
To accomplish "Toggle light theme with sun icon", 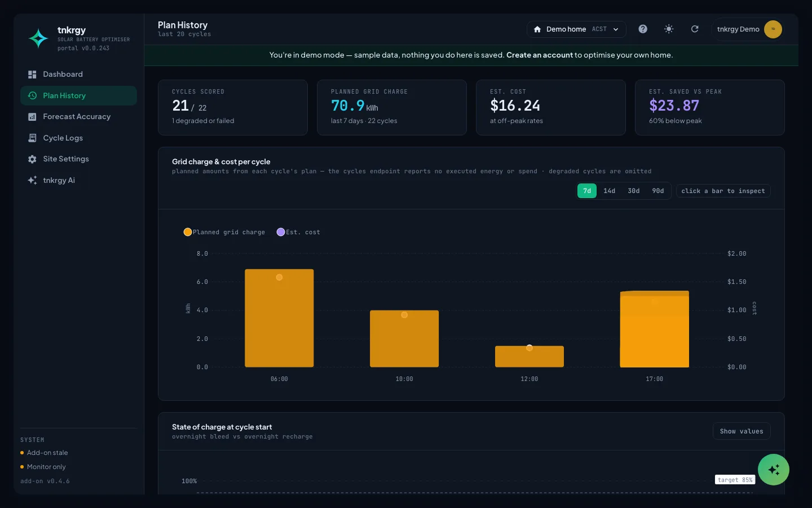I will tap(669, 29).
